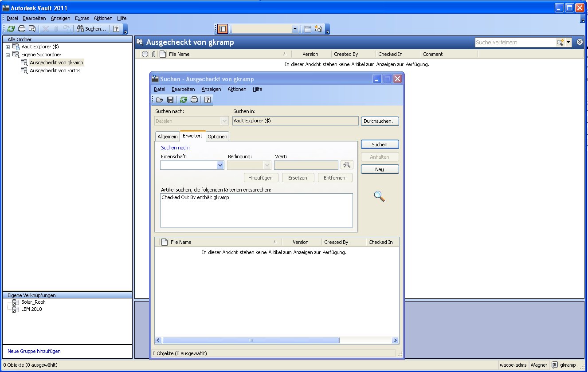
Task: Click the Eigene Suchordner folder icon
Action: (x=16, y=55)
